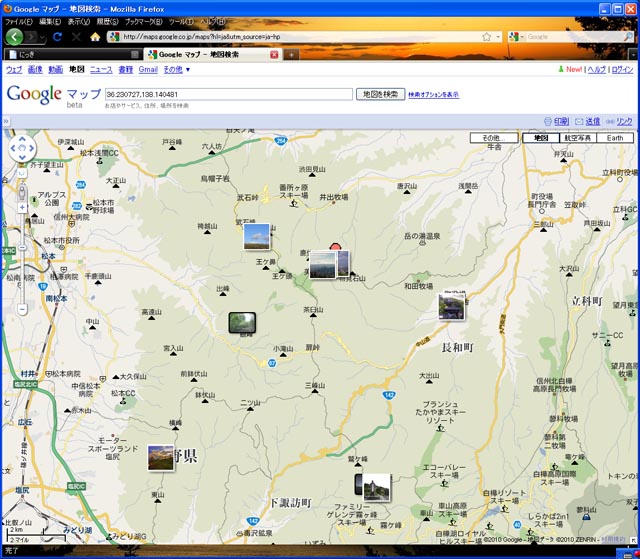Open the address bar URL history dropdown
640x559 pixels.
coord(498,37)
